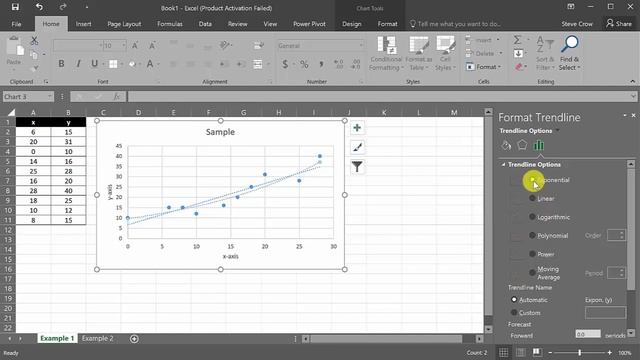Open Conditional Formatting
Screen dimensions: 640x360
pos(386,53)
